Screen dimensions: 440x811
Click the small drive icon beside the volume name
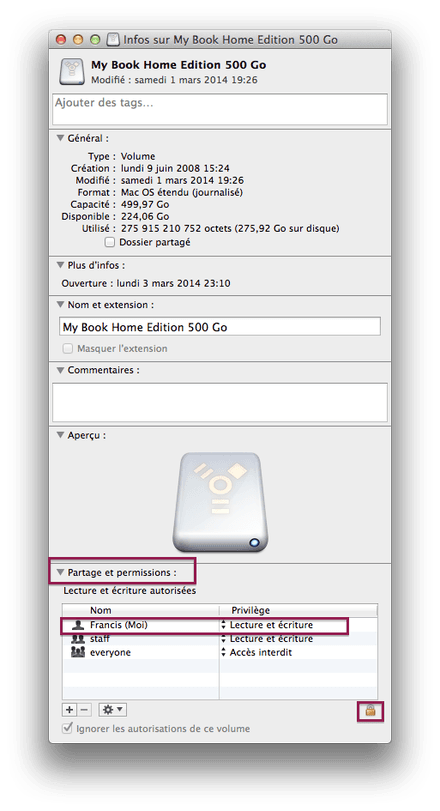[x=72, y=71]
